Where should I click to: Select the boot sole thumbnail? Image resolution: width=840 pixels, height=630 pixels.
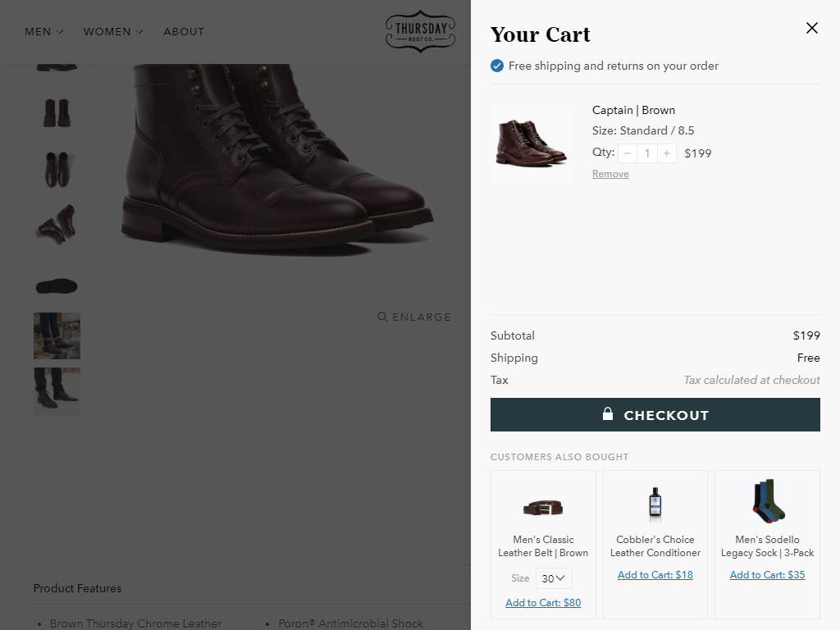tap(57, 285)
